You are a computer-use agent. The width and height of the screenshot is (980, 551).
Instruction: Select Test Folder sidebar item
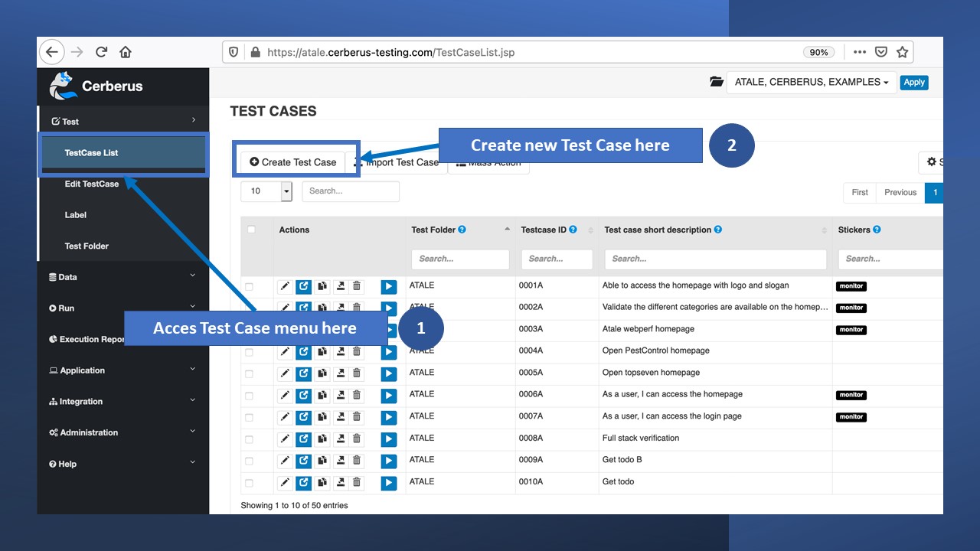click(87, 246)
